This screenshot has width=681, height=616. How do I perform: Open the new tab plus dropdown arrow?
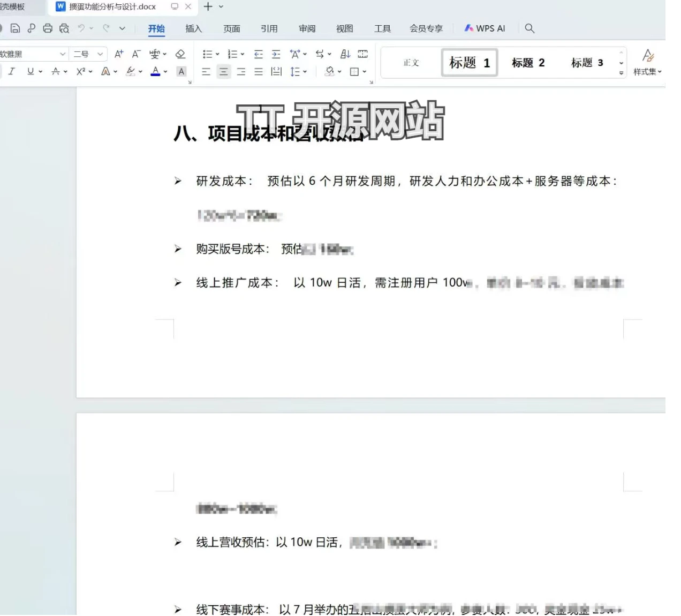(x=221, y=7)
